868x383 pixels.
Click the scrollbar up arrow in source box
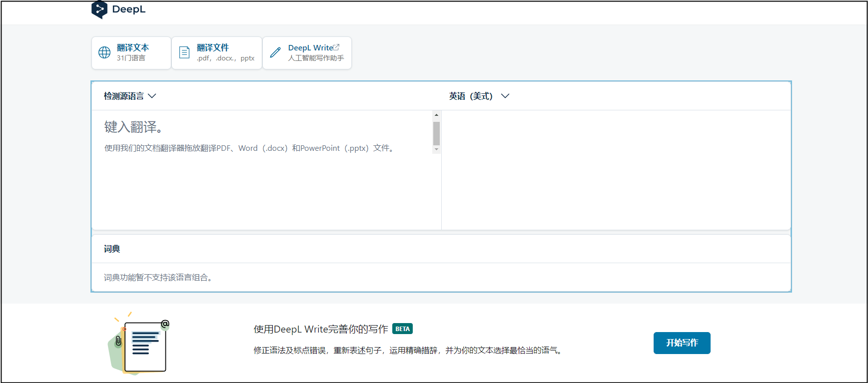coord(436,115)
